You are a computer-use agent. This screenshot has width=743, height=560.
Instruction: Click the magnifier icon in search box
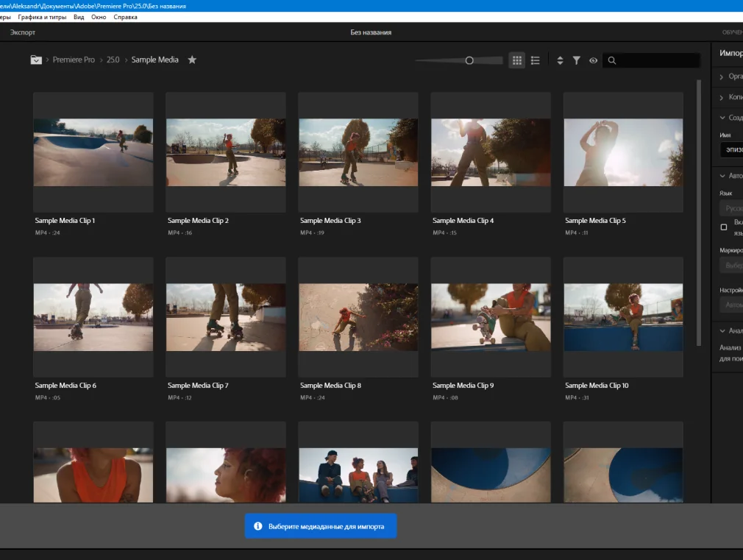612,60
